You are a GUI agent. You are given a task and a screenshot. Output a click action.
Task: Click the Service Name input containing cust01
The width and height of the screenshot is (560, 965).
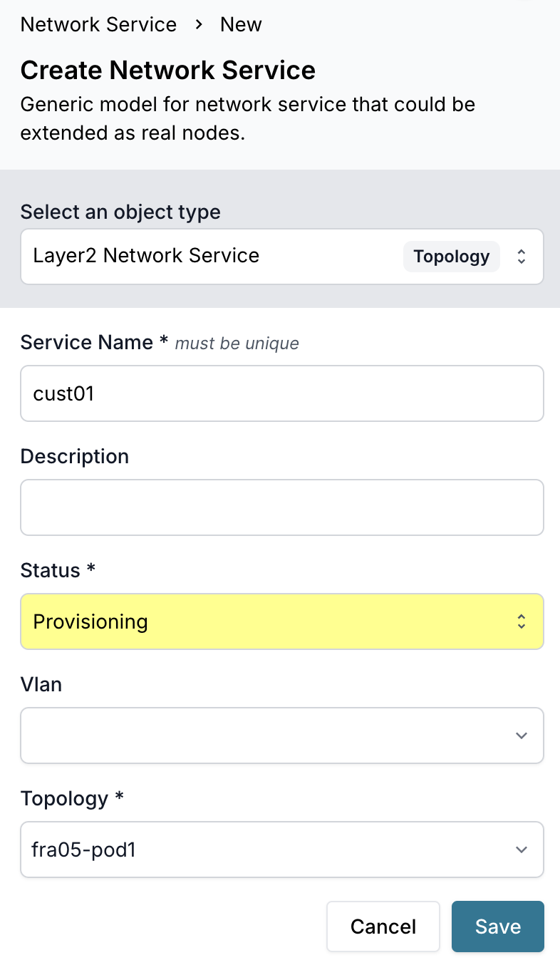pyautogui.click(x=281, y=393)
